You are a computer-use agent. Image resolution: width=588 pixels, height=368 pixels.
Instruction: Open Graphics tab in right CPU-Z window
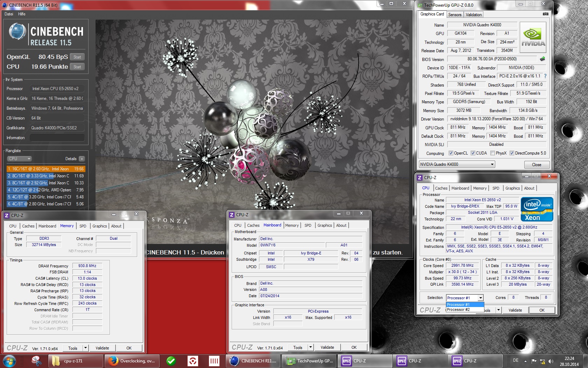512,188
